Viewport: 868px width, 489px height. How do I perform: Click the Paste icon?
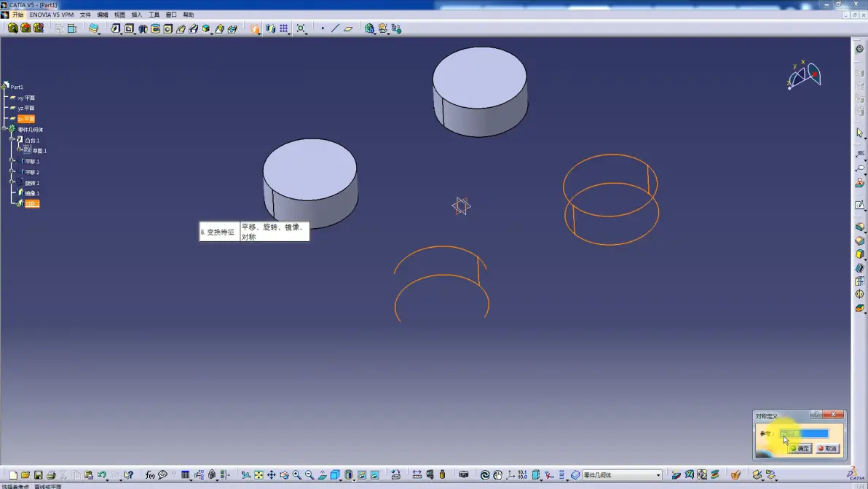(89, 475)
